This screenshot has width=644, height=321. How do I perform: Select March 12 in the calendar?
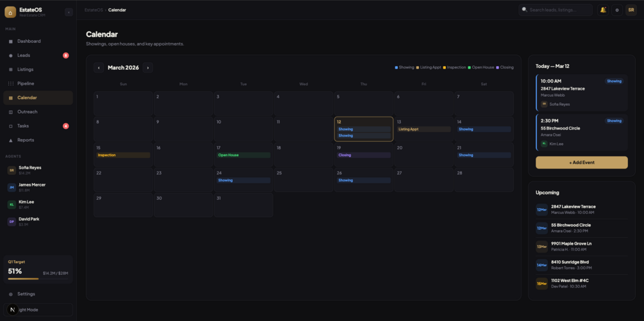click(x=363, y=129)
